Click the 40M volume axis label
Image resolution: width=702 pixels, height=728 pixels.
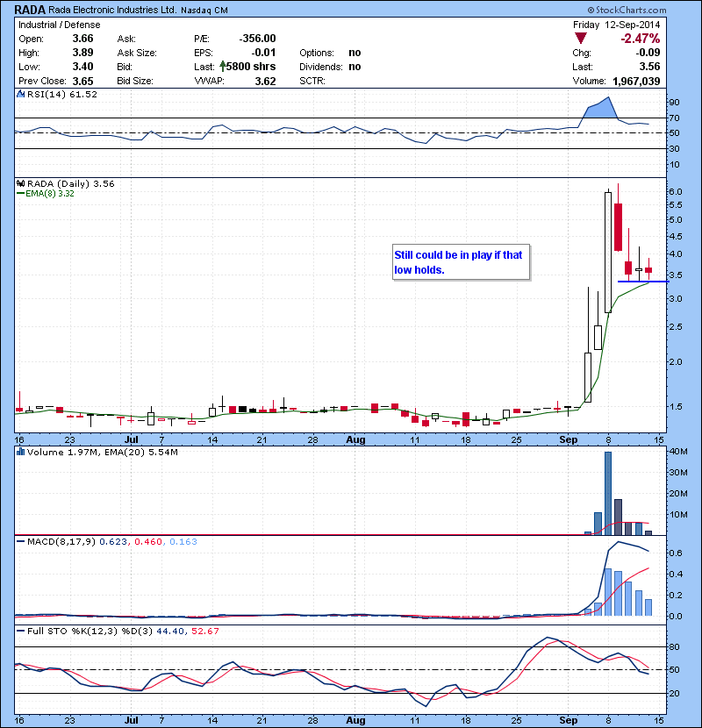click(678, 452)
